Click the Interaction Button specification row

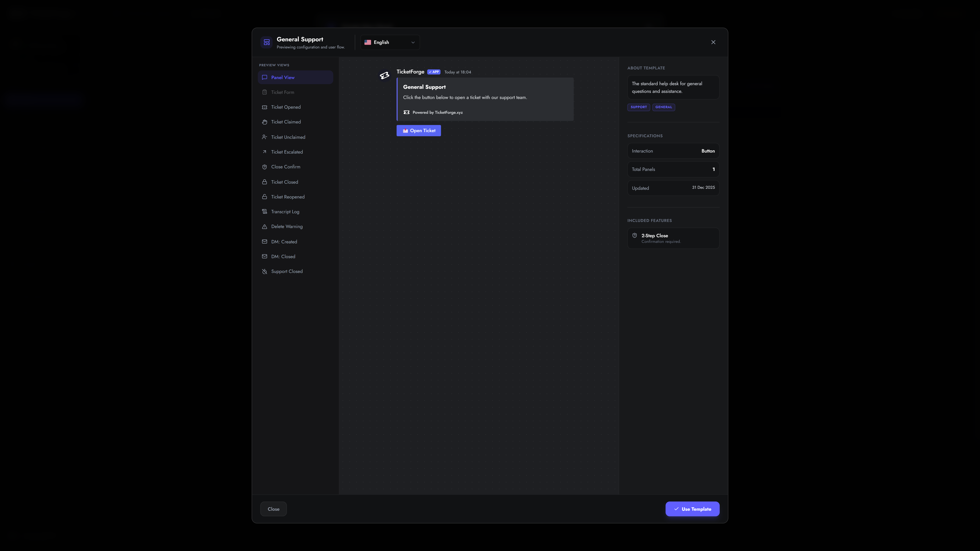[x=673, y=151]
